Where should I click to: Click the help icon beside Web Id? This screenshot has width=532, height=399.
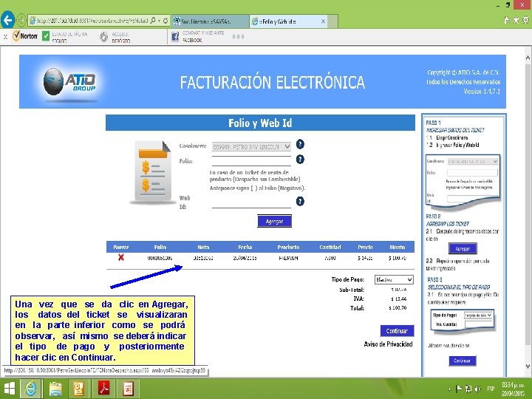300,201
